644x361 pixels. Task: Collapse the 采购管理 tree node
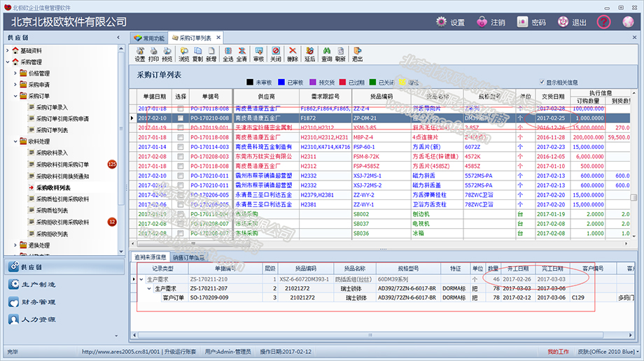pos(8,62)
